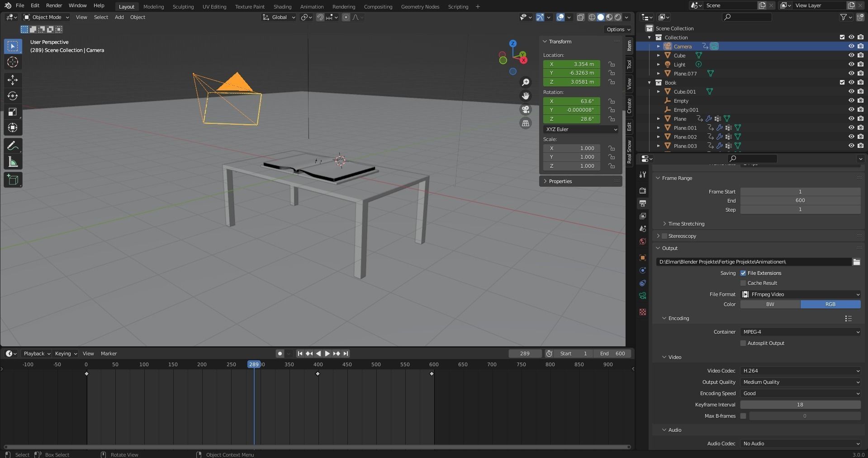
Task: Hide the Cube object in viewport
Action: (x=851, y=55)
